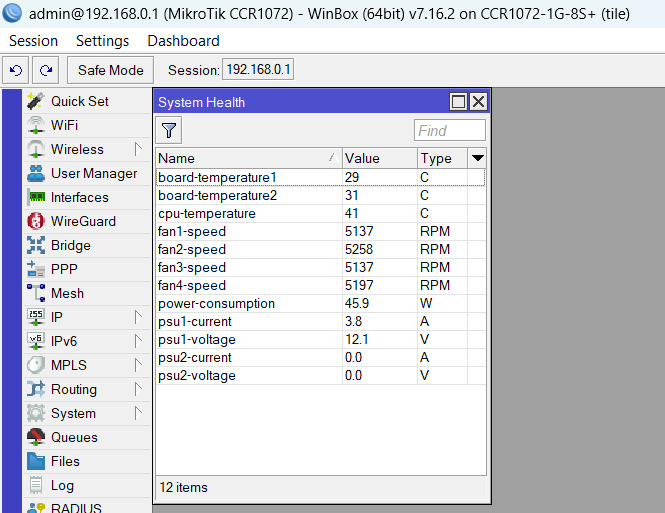
Task: Click the Mesh nodes icon
Action: coord(36,293)
